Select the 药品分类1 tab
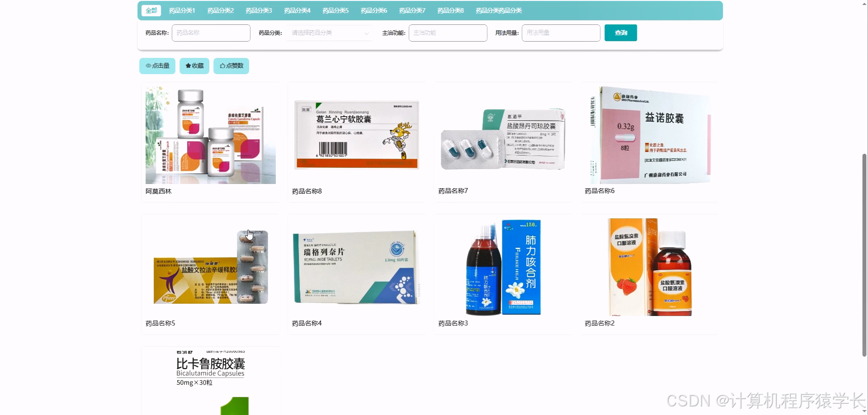The width and height of the screenshot is (868, 415). pos(181,10)
